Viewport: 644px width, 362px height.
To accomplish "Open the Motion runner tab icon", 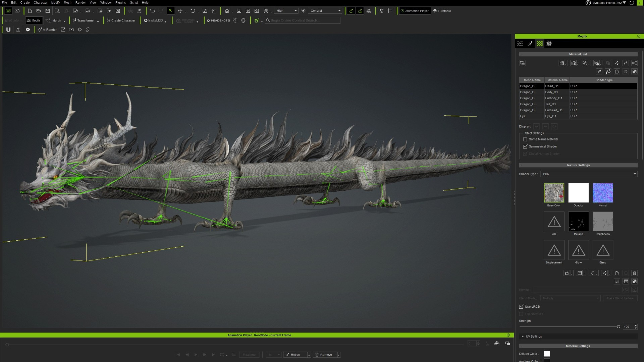I will coord(530,44).
